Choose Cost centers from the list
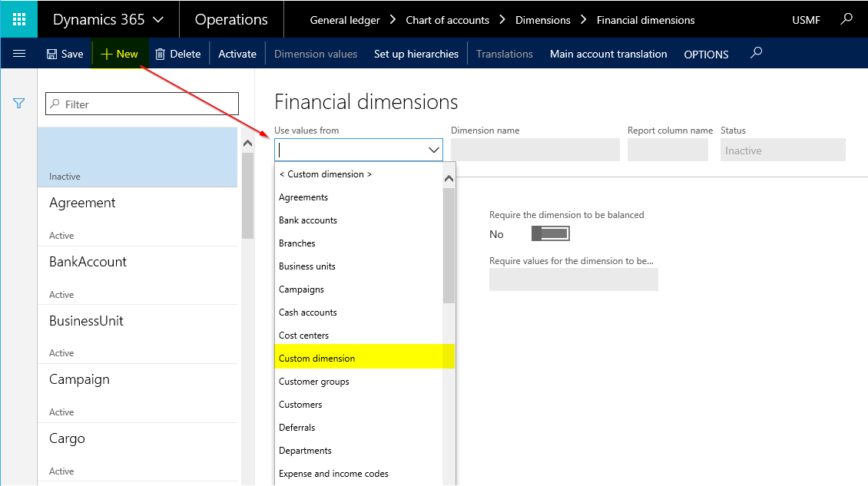The width and height of the screenshot is (868, 486). (359, 336)
